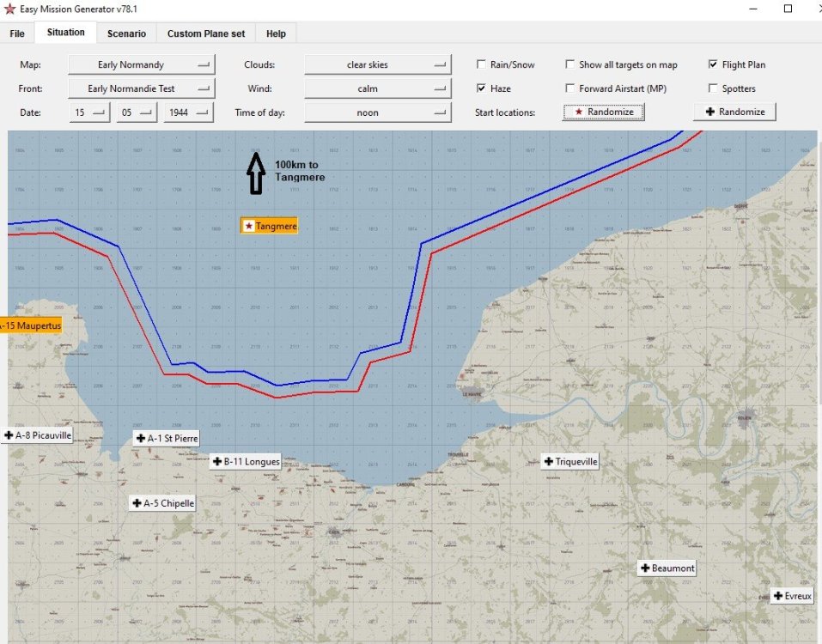Click the A-8 Picauville airfield icon

[x=37, y=434]
